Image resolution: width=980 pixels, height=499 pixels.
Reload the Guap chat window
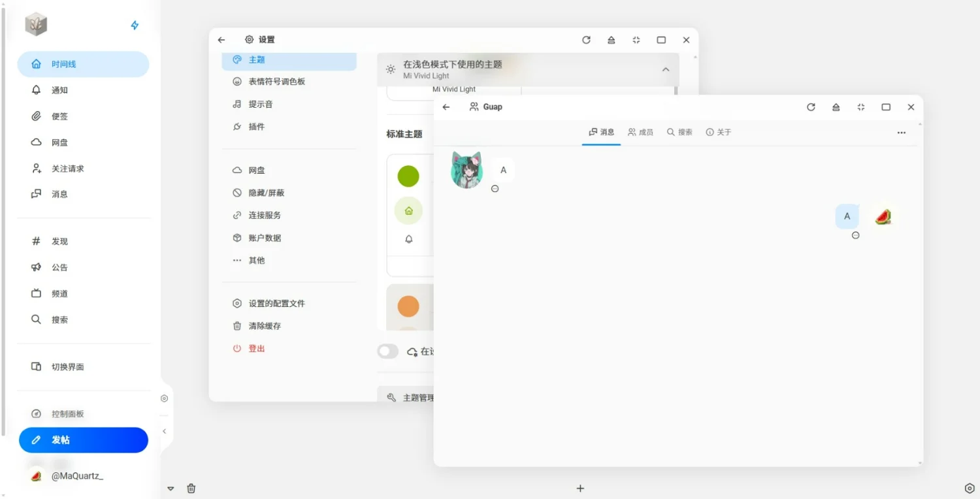811,107
